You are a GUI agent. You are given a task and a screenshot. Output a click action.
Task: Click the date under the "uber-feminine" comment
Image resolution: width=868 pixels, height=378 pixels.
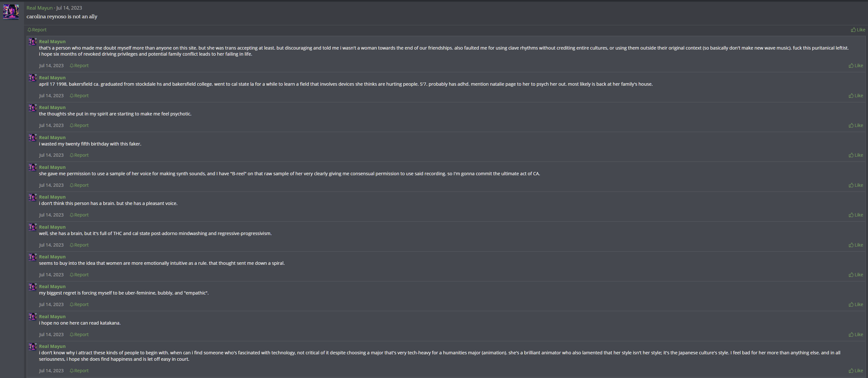51,304
